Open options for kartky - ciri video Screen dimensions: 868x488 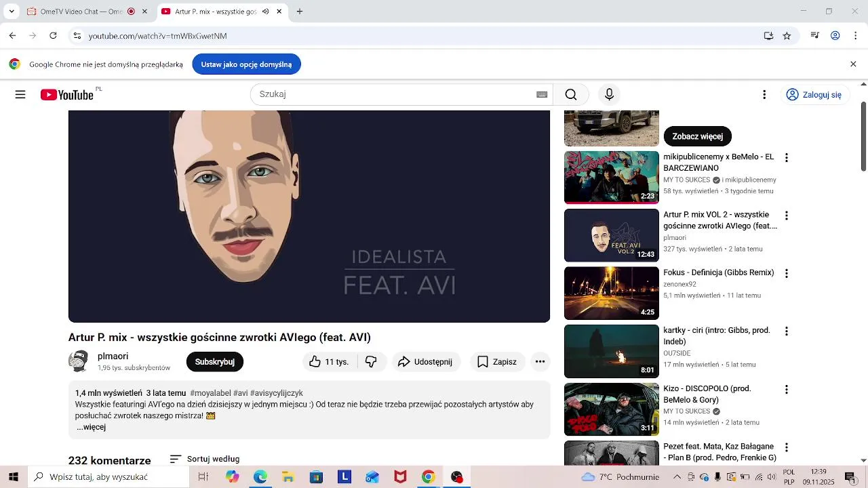787,331
